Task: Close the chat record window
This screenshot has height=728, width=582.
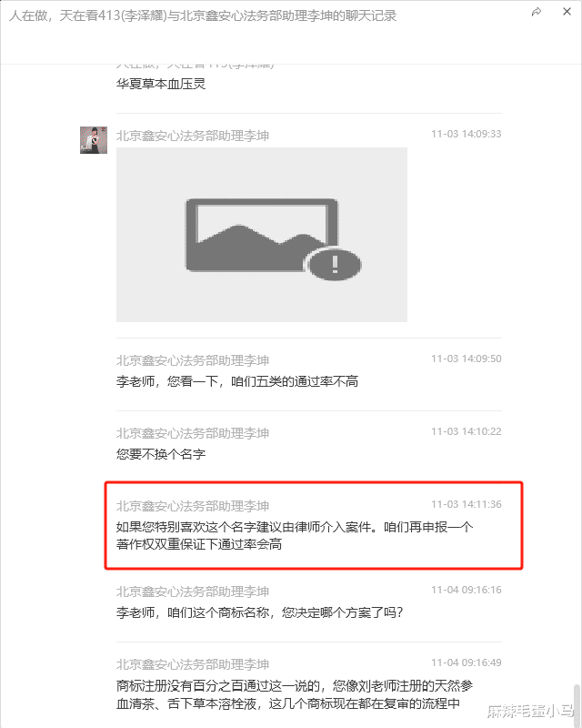Action: pos(567,12)
